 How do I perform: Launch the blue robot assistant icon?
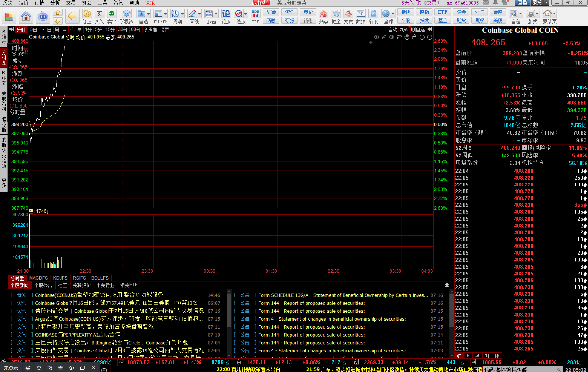(43, 16)
